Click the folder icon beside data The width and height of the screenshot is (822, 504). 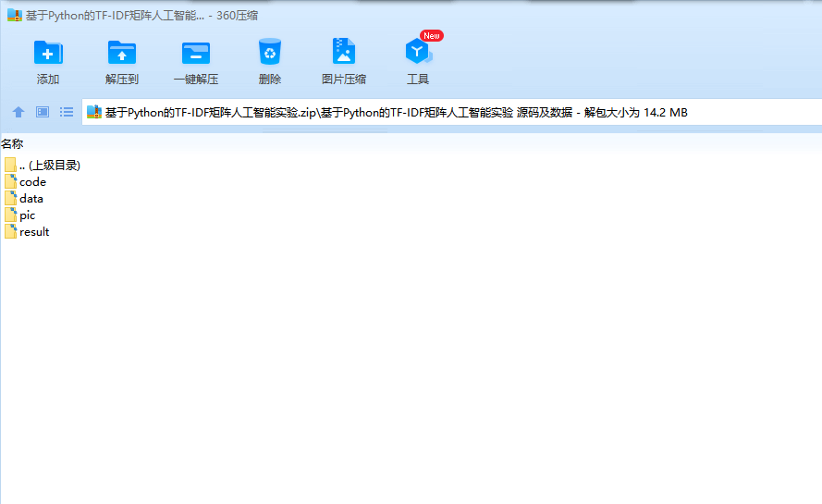[x=10, y=199]
